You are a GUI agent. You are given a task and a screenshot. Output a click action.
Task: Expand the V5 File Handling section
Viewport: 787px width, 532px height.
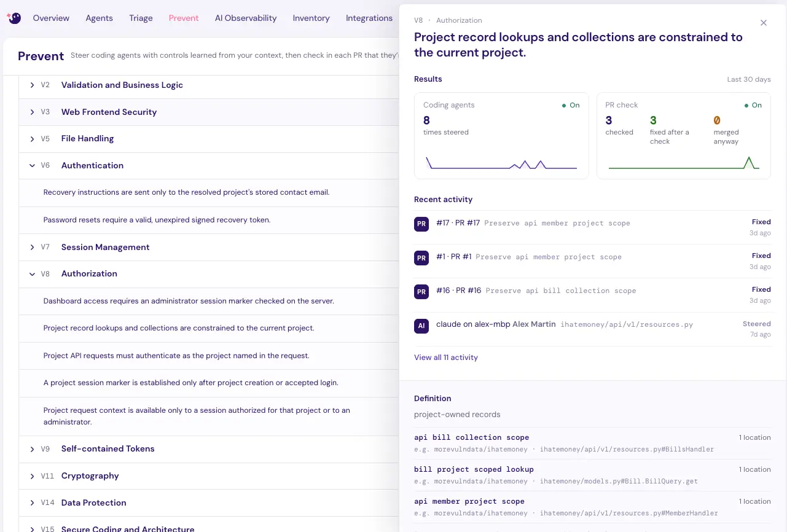(33, 139)
